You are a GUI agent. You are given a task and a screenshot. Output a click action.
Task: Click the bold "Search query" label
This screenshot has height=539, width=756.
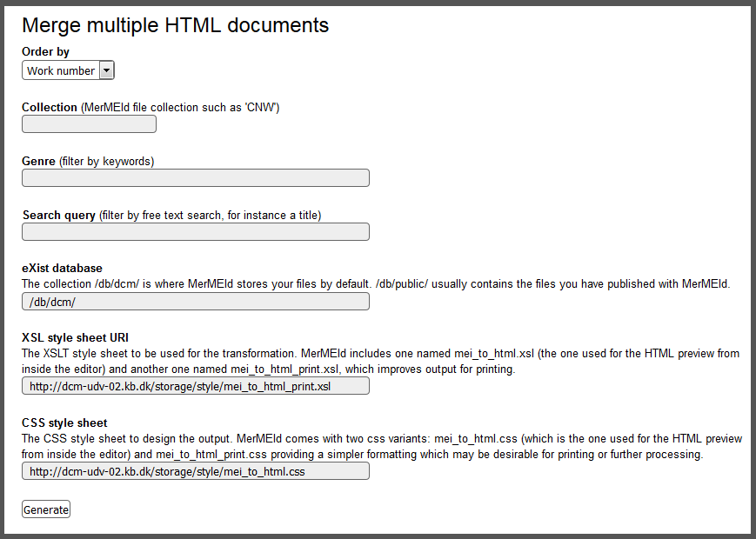click(x=59, y=216)
